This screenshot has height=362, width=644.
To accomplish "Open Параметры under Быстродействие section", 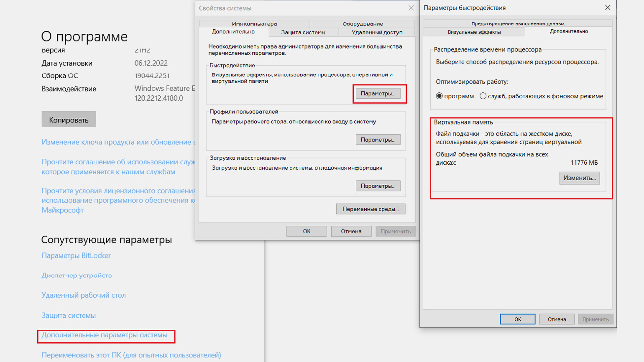I will point(378,93).
